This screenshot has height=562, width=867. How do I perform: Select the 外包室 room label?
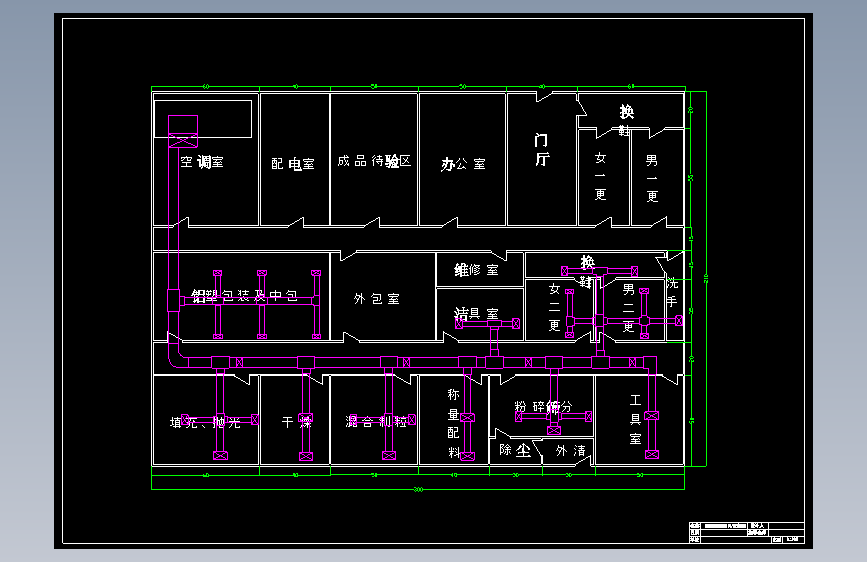377,299
